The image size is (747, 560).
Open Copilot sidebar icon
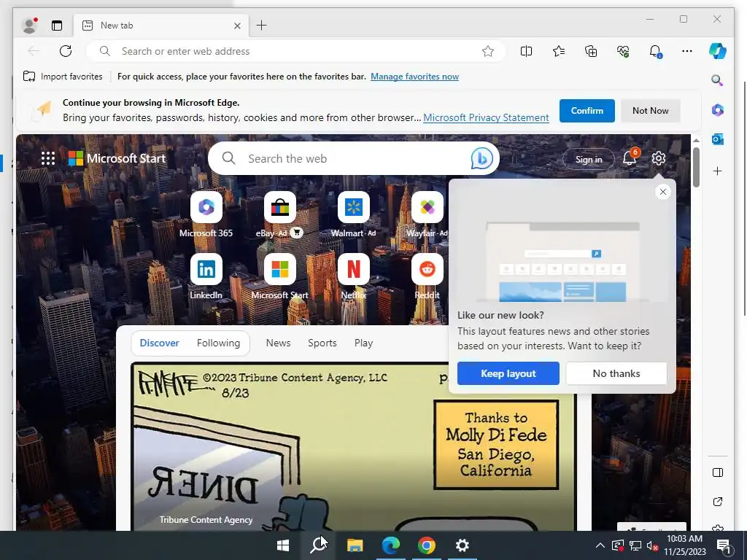[718, 51]
